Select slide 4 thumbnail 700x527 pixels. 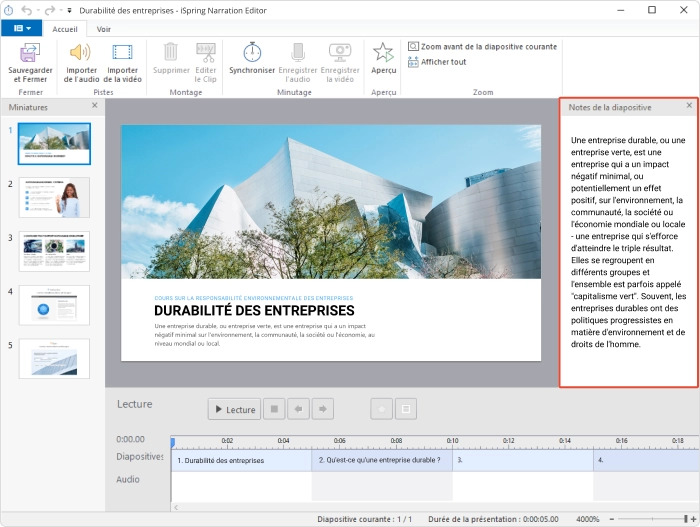click(54, 305)
